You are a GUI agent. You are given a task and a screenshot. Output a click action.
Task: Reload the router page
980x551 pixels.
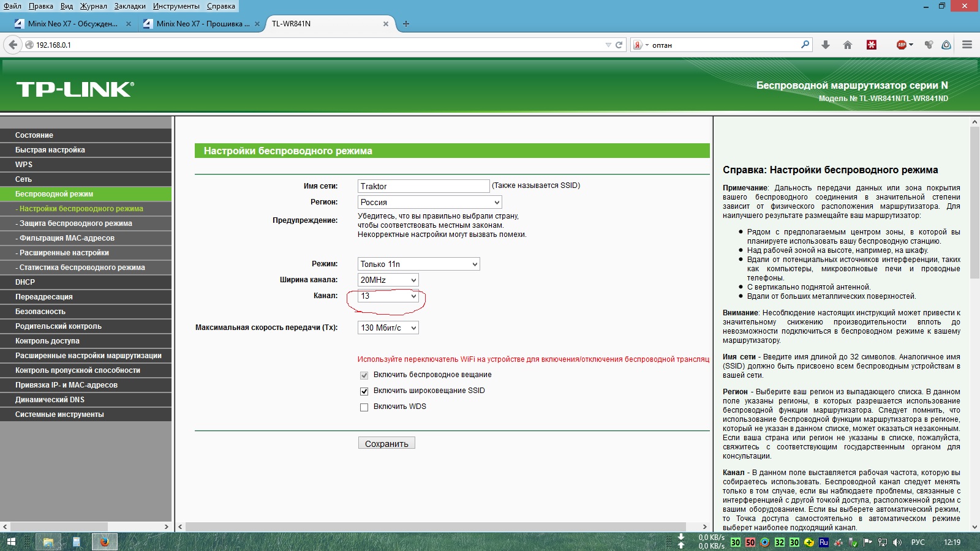tap(619, 45)
